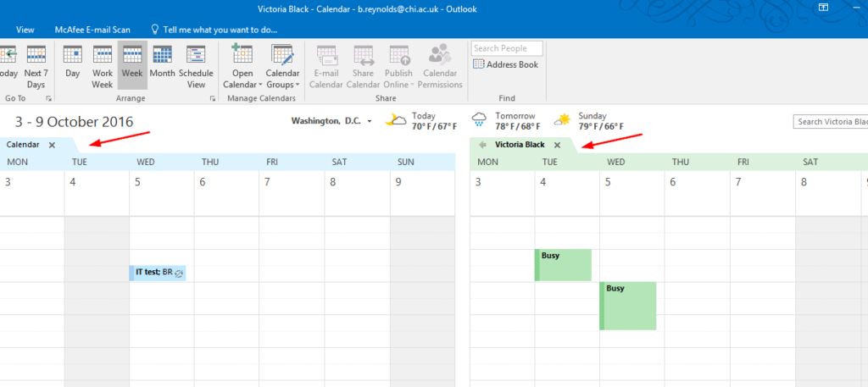Click the Search People field
868x387 pixels.
[x=507, y=48]
